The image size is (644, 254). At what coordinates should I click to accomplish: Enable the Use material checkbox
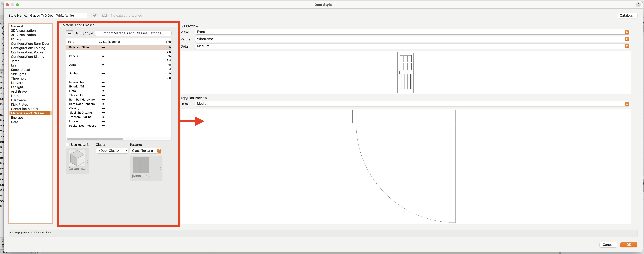click(x=68, y=145)
